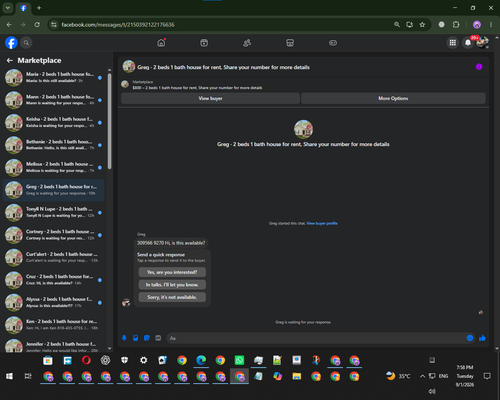Send quick reply 'Yes, are you interested?'
This screenshot has height=400, width=500.
point(172,272)
